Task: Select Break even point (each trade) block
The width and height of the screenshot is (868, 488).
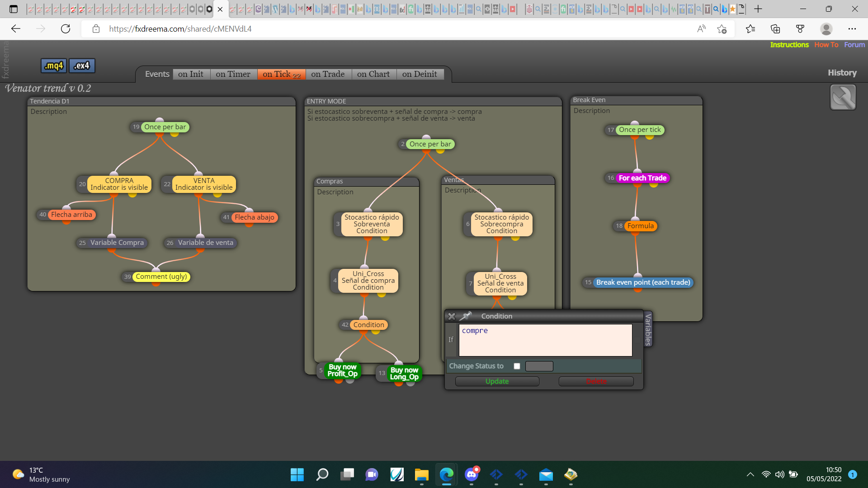Action: click(x=643, y=282)
